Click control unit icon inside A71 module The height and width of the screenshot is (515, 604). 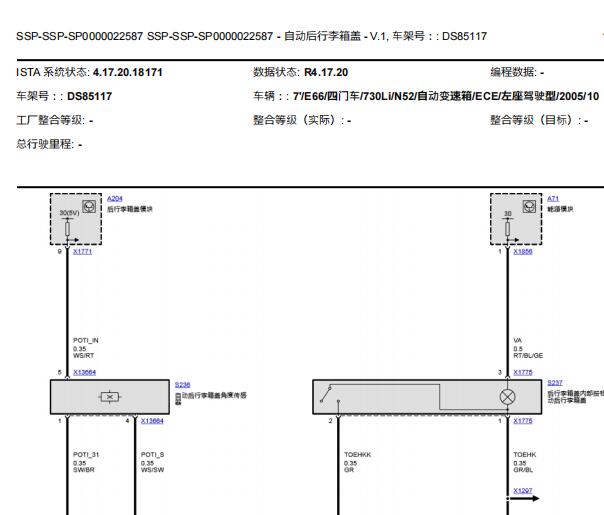[x=529, y=207]
